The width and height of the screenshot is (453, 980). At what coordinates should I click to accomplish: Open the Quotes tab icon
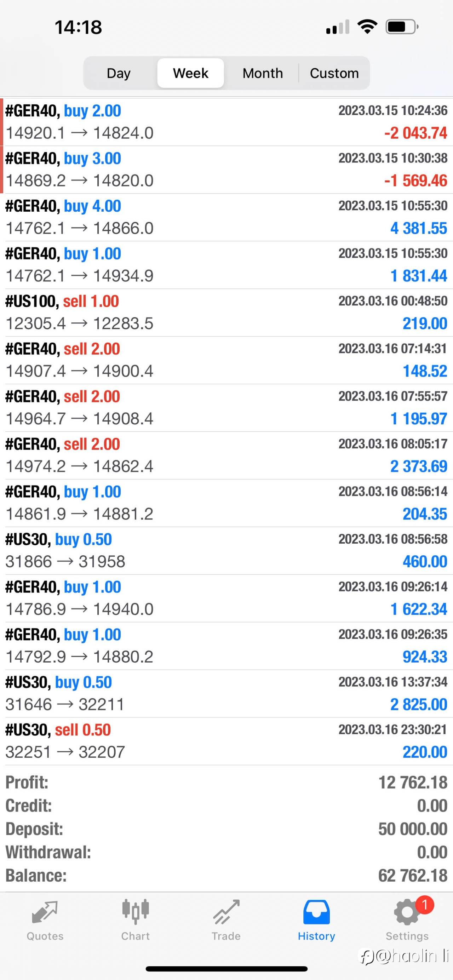point(45,912)
